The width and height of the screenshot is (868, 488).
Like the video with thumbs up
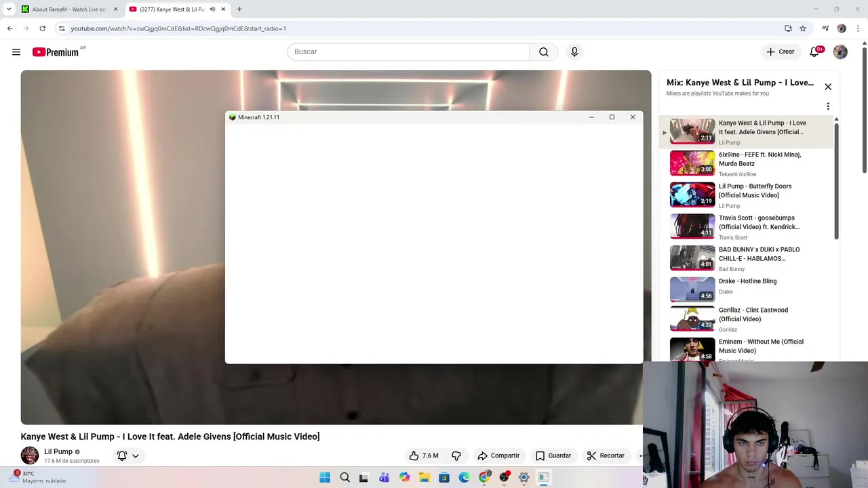click(424, 455)
